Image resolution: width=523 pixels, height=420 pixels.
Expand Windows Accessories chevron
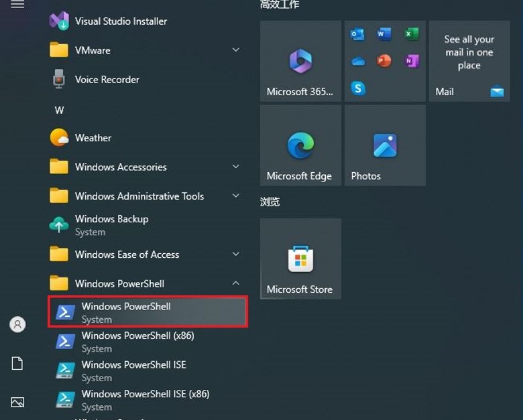(x=235, y=166)
